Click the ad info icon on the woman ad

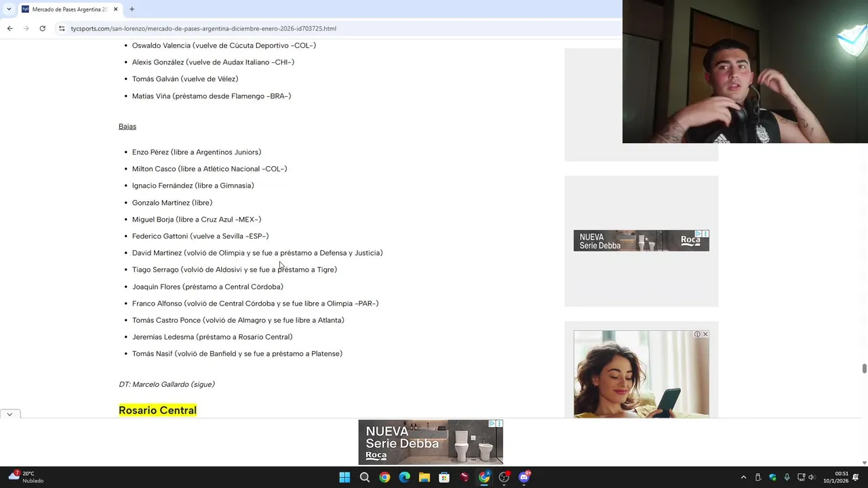[697, 334]
